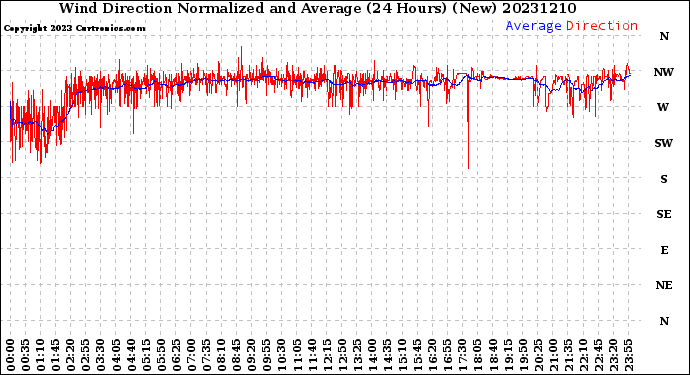Image resolution: width=690 pixels, height=375 pixels.
Task: Select the 13:25 time tick label
Action: point(357,355)
